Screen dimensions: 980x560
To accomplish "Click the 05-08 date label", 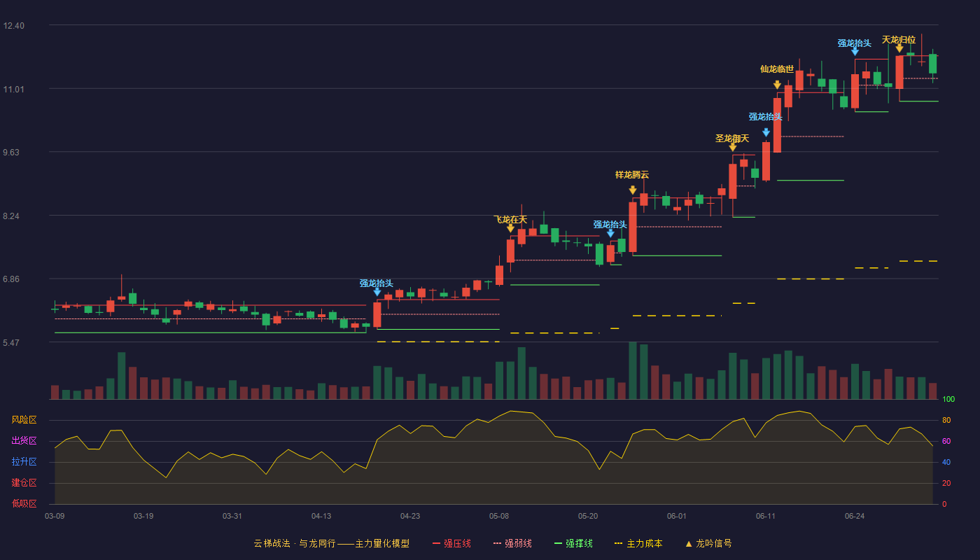I will click(499, 516).
